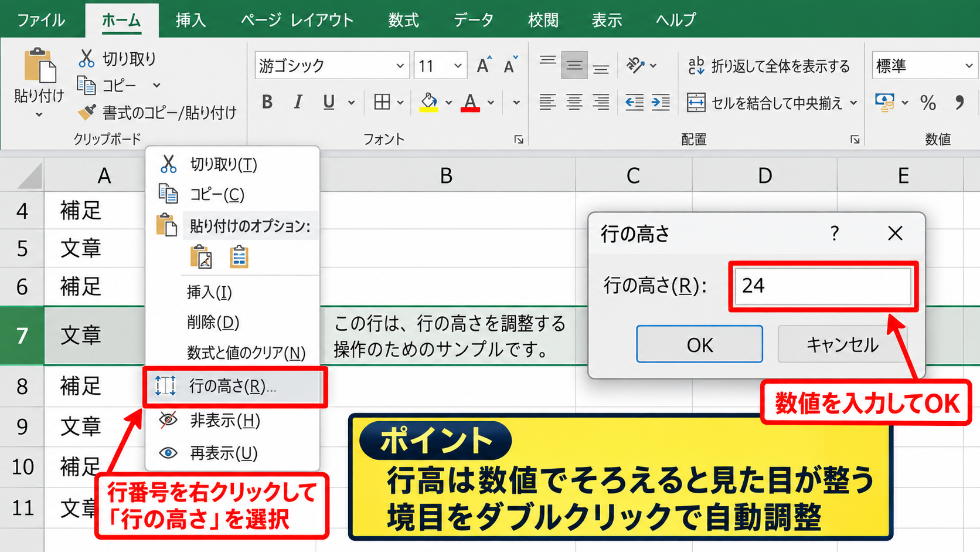Screen dimensions: 980x552
Task: Click the row height input field
Action: click(823, 286)
